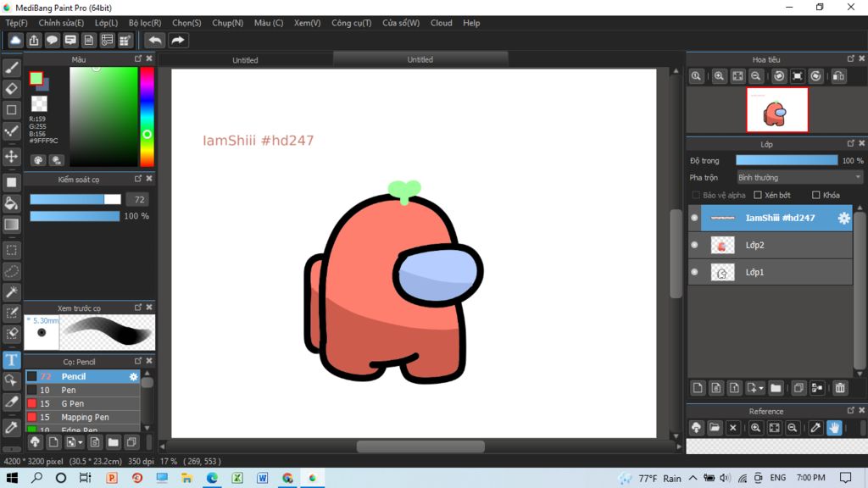Click the transparent color swatch
This screenshot has height=488, width=868.
pos(39,103)
